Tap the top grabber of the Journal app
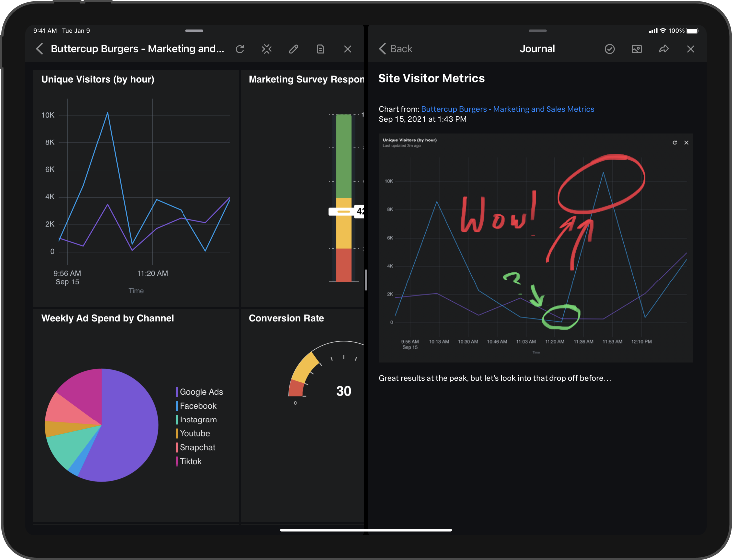Viewport: 732px width, 560px height. [538, 31]
